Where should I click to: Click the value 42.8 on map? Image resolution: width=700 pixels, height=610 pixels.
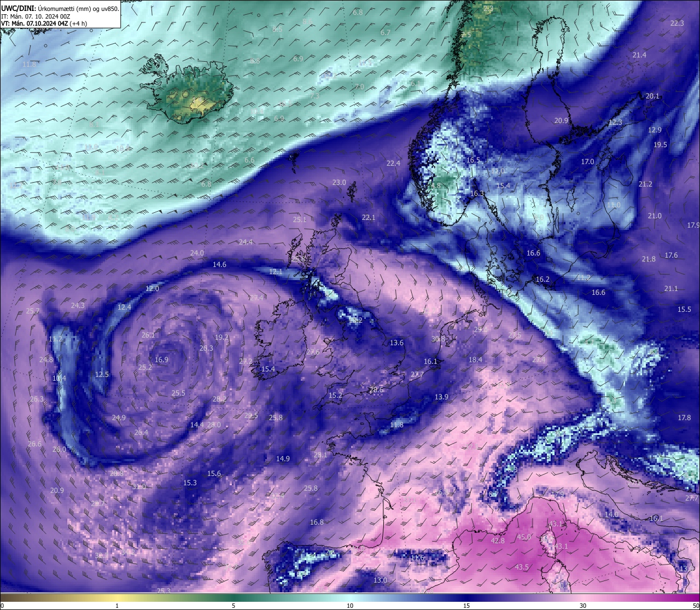coord(498,541)
